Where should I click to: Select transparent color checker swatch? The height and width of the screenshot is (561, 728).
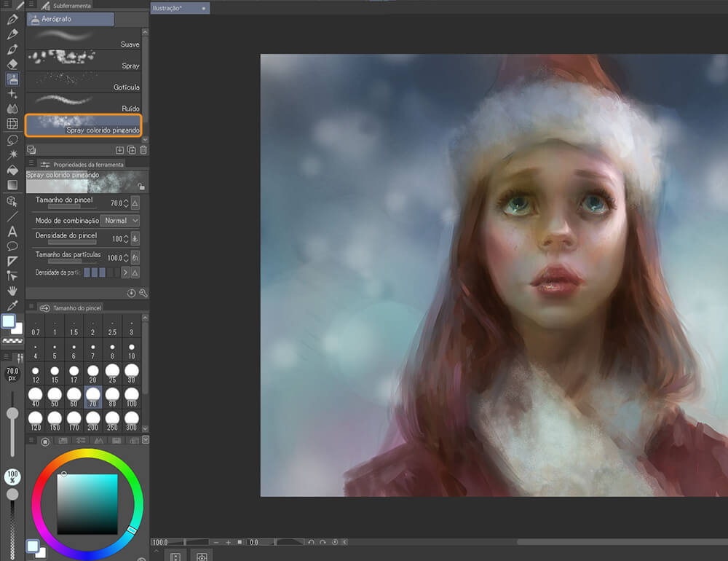12,341
